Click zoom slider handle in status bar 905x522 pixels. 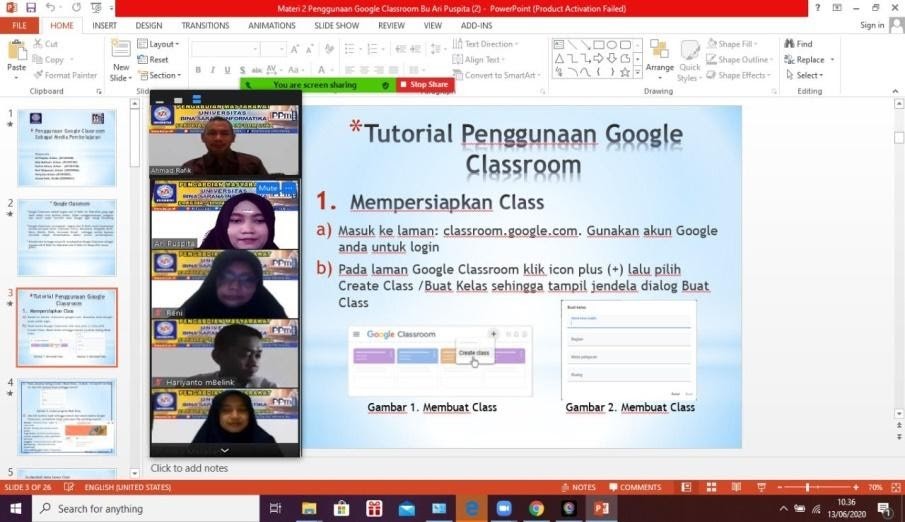pyautogui.click(x=807, y=487)
